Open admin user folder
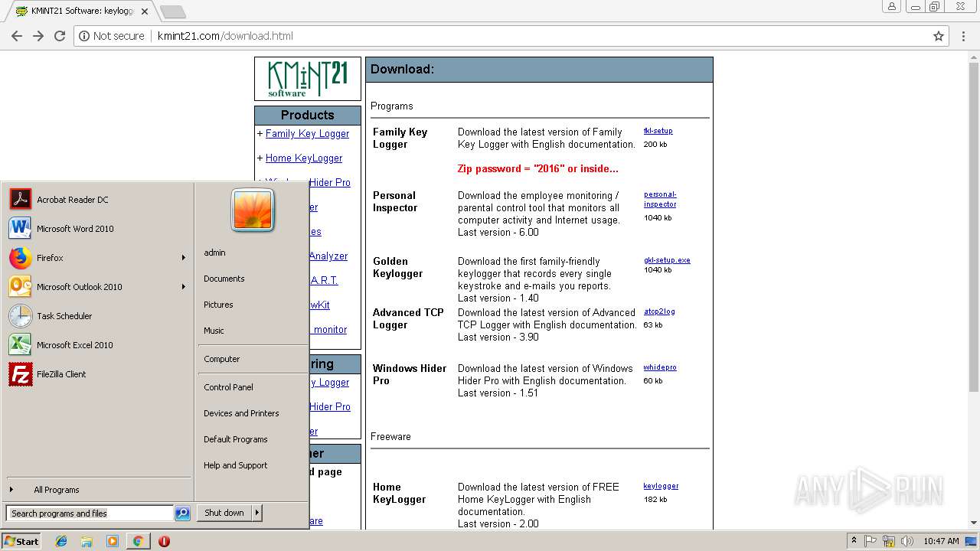This screenshot has height=551, width=980. pos(214,253)
